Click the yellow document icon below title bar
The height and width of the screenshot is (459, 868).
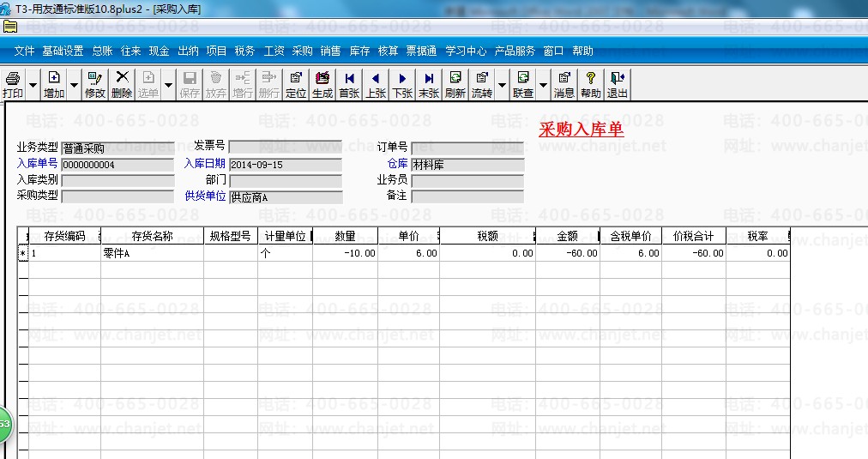(10, 27)
